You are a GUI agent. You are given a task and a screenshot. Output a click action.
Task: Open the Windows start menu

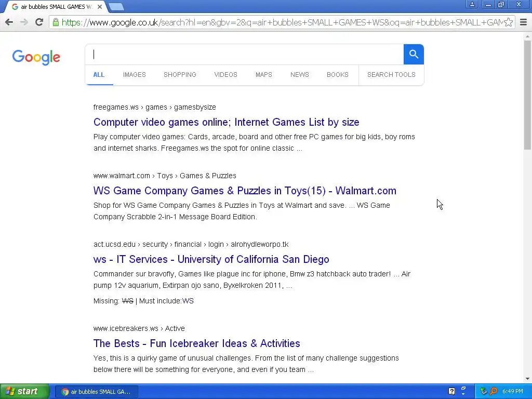24,391
